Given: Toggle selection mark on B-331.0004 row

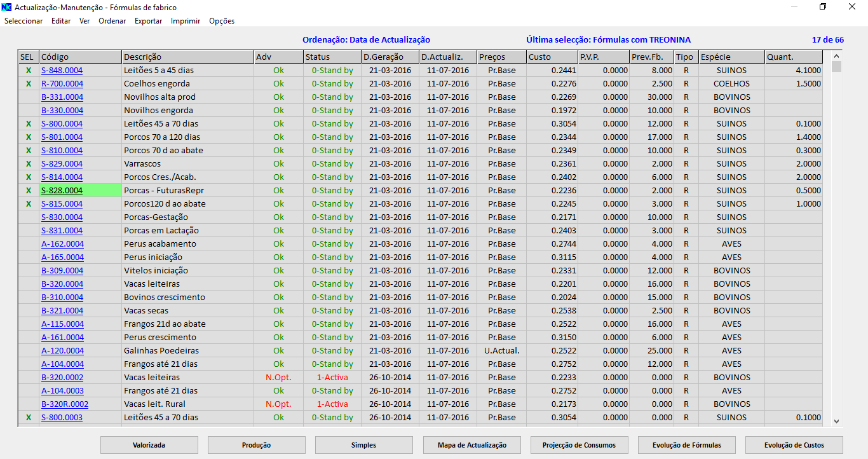Looking at the screenshot, I should pos(28,97).
